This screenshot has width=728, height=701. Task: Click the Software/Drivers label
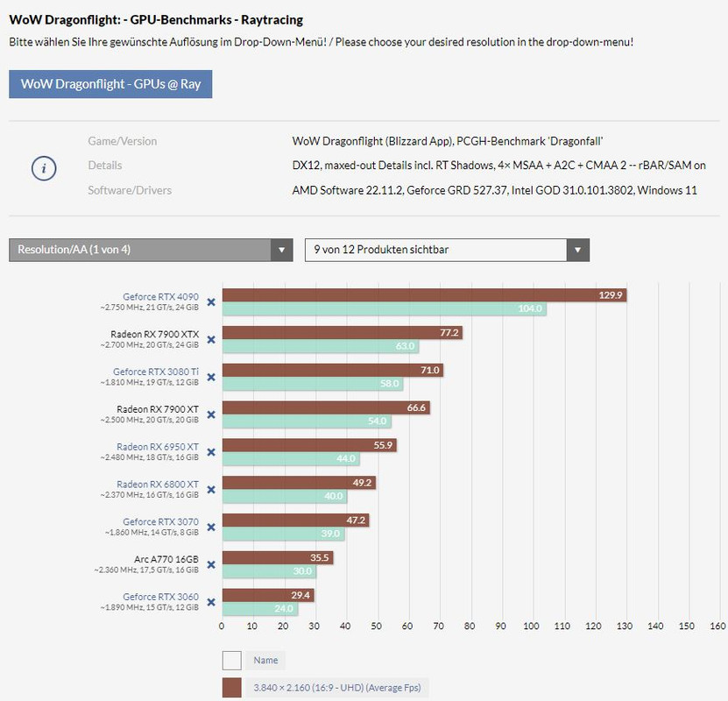[130, 190]
